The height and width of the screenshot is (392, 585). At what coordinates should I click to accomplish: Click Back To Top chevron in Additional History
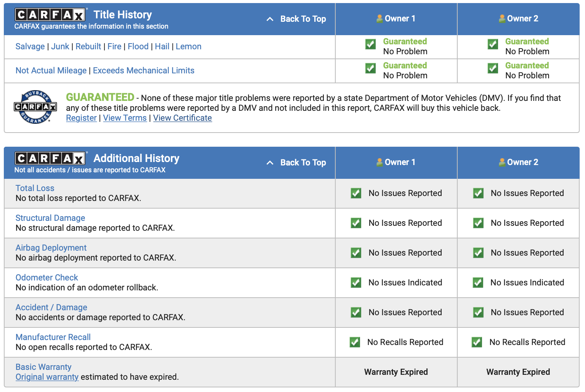(270, 162)
